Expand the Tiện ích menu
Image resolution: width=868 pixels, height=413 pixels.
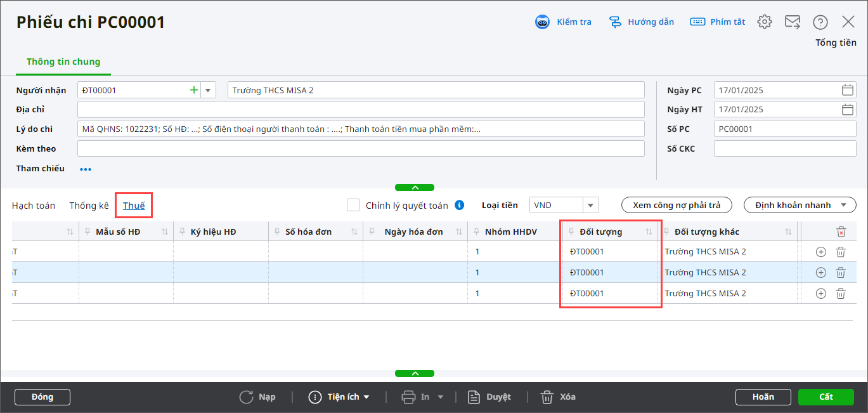coord(339,397)
